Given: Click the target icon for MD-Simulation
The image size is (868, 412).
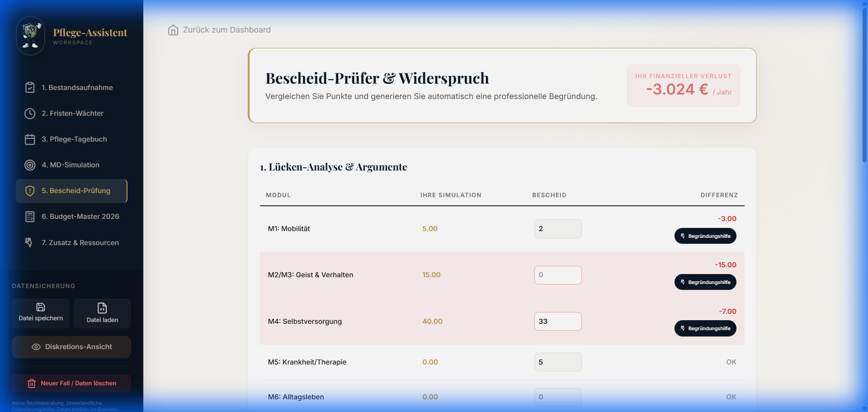Looking at the screenshot, I should (30, 165).
